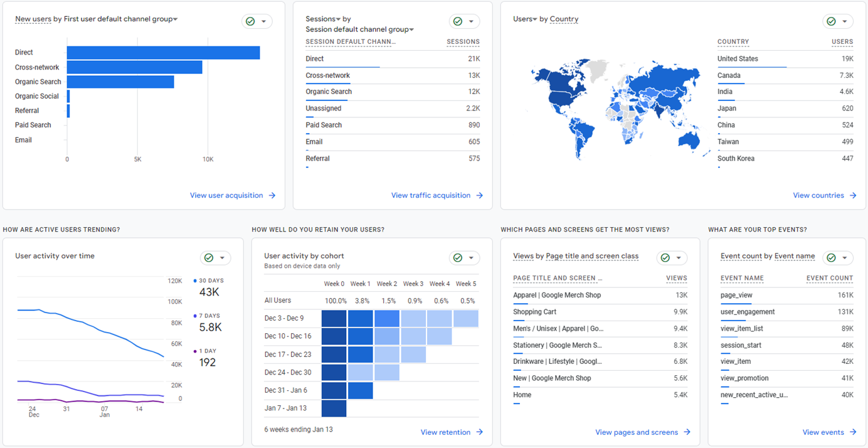Click the data quality icon on Views card
The image size is (868, 448).
(665, 257)
